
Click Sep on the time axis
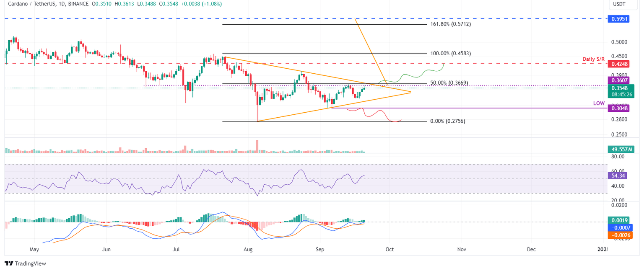pos(319,249)
